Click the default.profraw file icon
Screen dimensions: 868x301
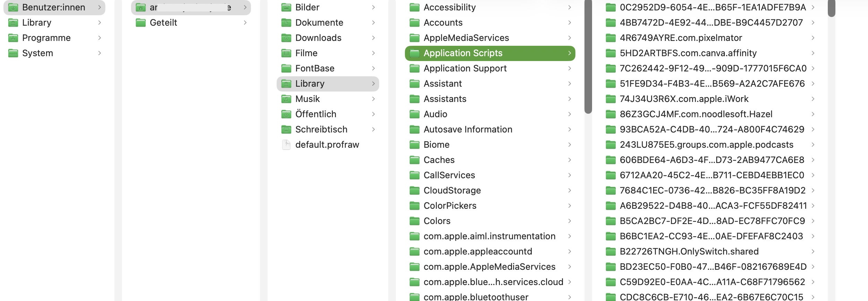(x=286, y=145)
